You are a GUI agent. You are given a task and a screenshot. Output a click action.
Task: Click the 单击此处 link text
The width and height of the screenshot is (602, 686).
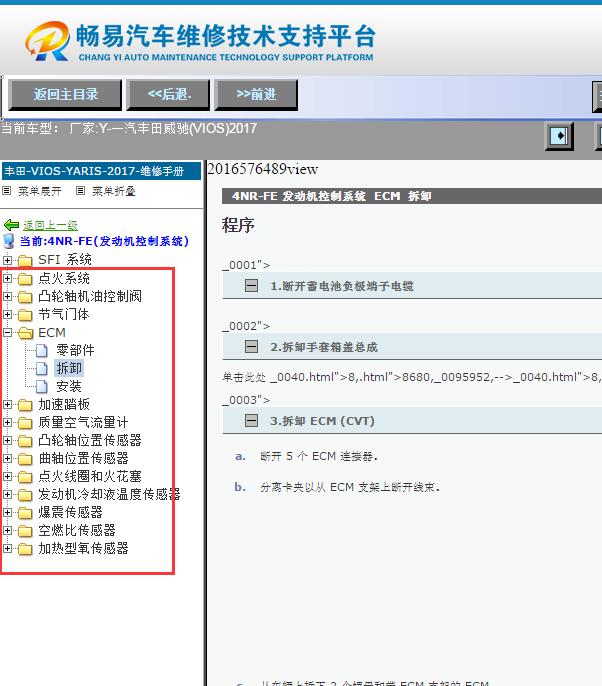pos(244,377)
